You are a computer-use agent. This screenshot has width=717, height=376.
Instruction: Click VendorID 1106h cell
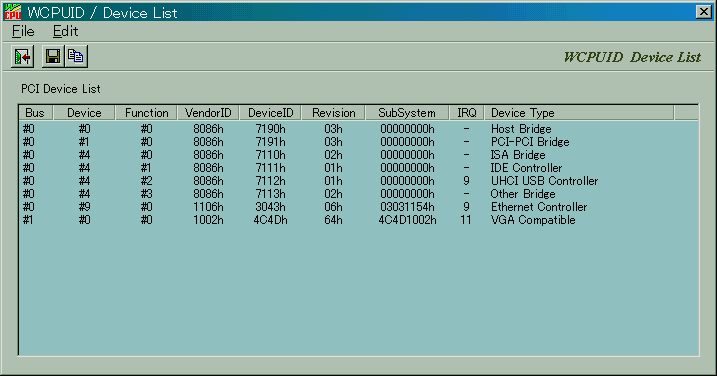coord(208,207)
